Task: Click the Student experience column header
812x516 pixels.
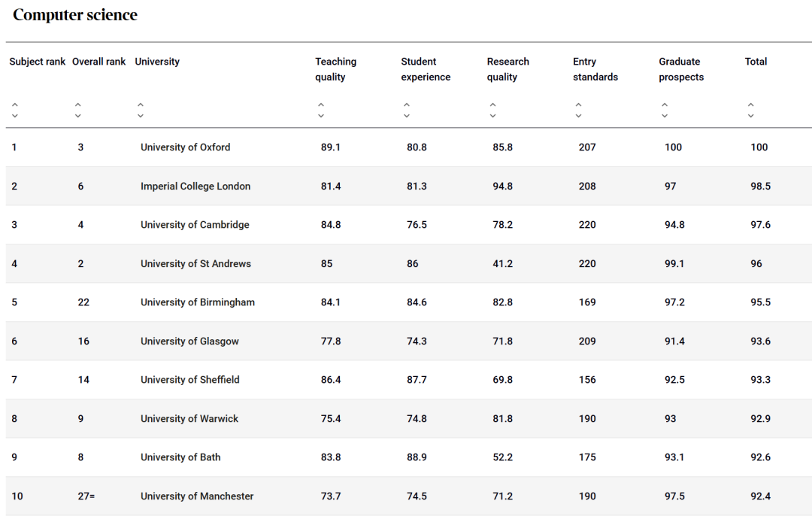Action: click(x=426, y=69)
